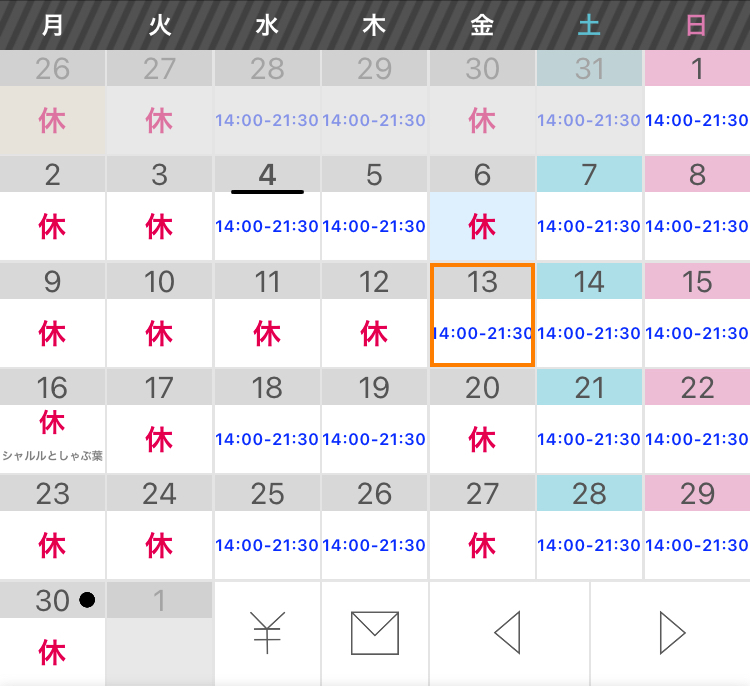Select Friday the 13th highlighted cell

(482, 315)
